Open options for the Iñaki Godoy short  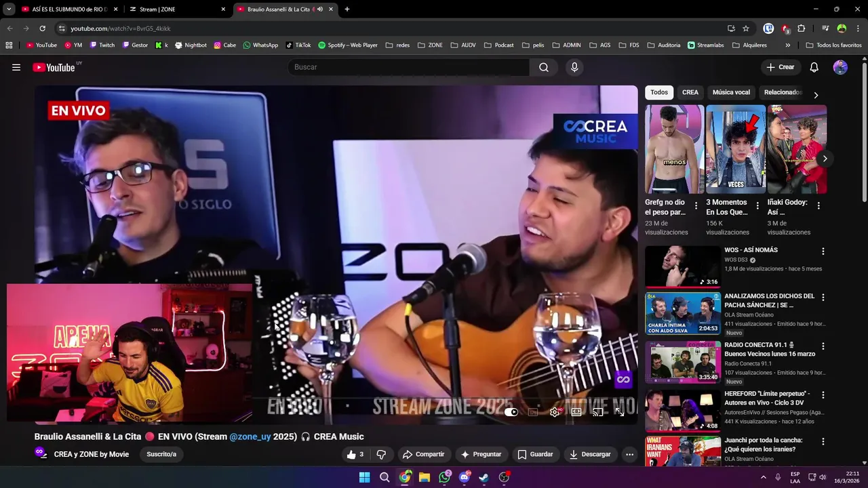(x=818, y=205)
